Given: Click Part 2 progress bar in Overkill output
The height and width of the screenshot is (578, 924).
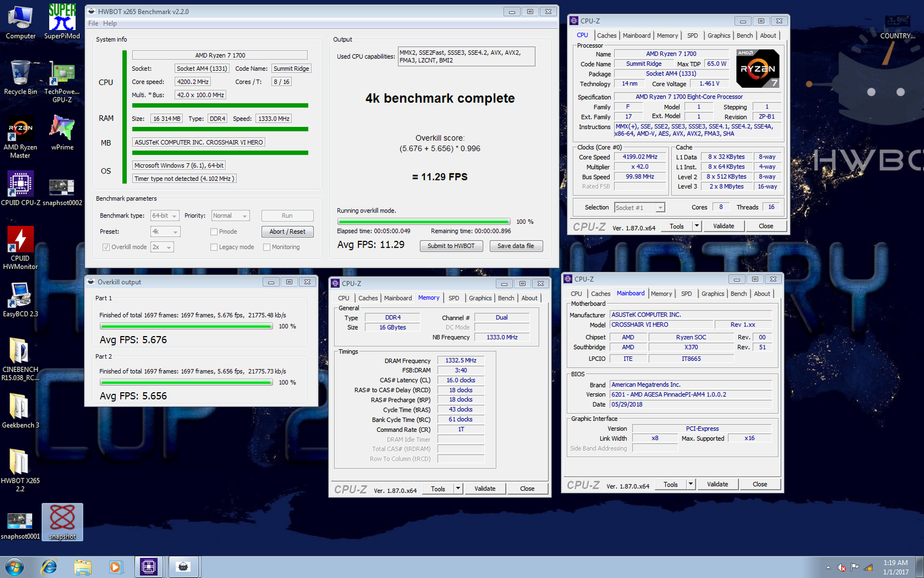Looking at the screenshot, I should pyautogui.click(x=186, y=383).
